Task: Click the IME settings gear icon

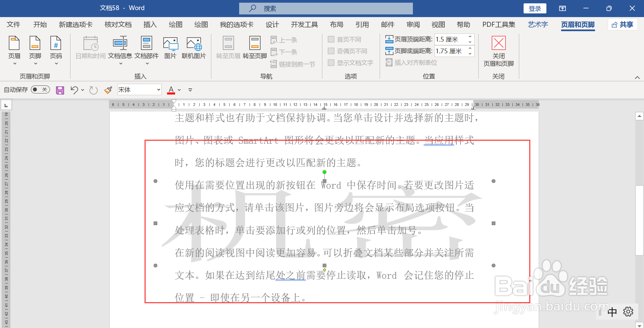Action: (628, 312)
